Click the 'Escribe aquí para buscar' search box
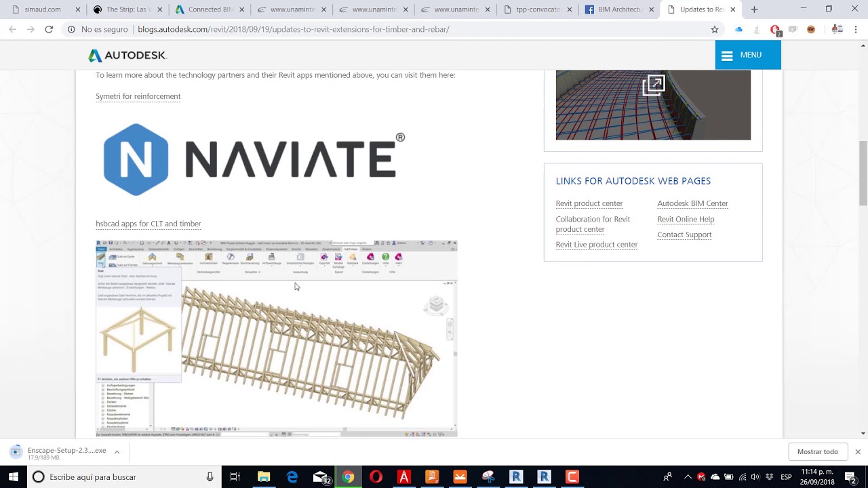Image resolution: width=868 pixels, height=488 pixels. [x=123, y=477]
